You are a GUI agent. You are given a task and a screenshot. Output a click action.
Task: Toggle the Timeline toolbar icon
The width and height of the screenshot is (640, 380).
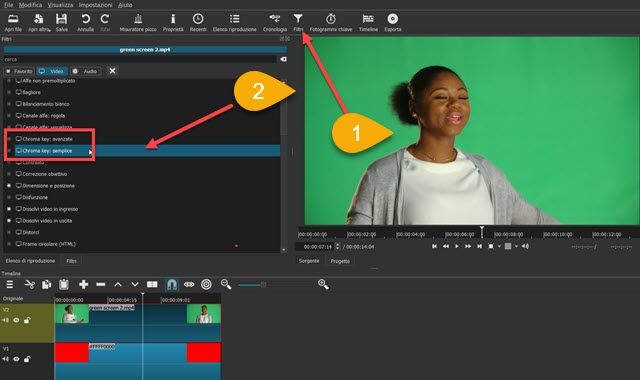pos(368,22)
